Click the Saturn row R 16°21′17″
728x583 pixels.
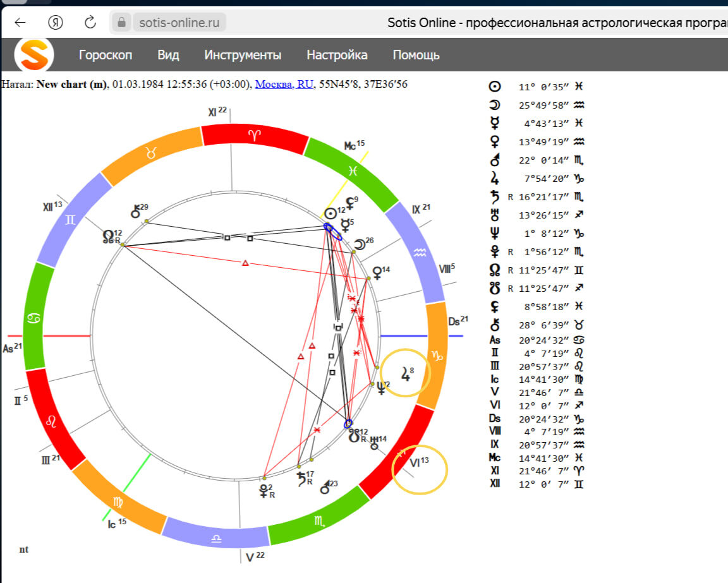(x=538, y=197)
